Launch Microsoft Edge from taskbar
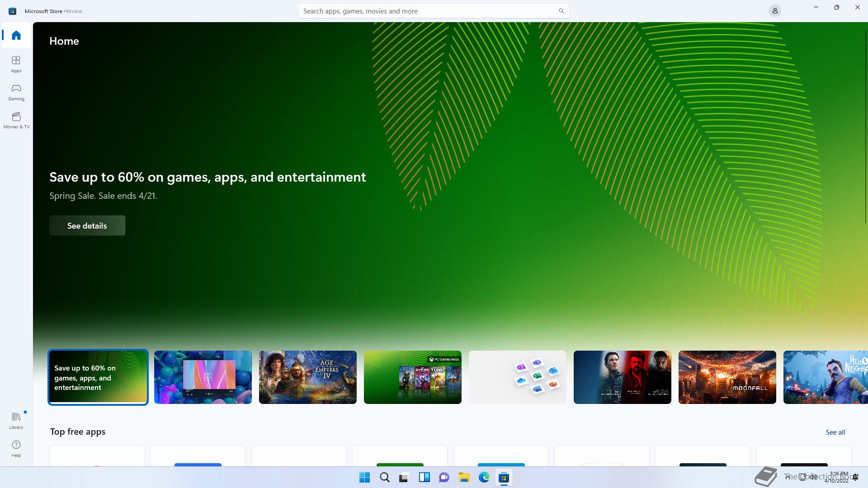868x488 pixels. click(x=484, y=477)
